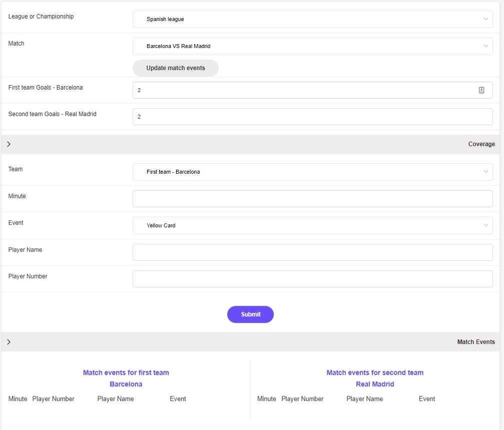Focus the Second team Goals - Real Madrid field

[x=312, y=117]
